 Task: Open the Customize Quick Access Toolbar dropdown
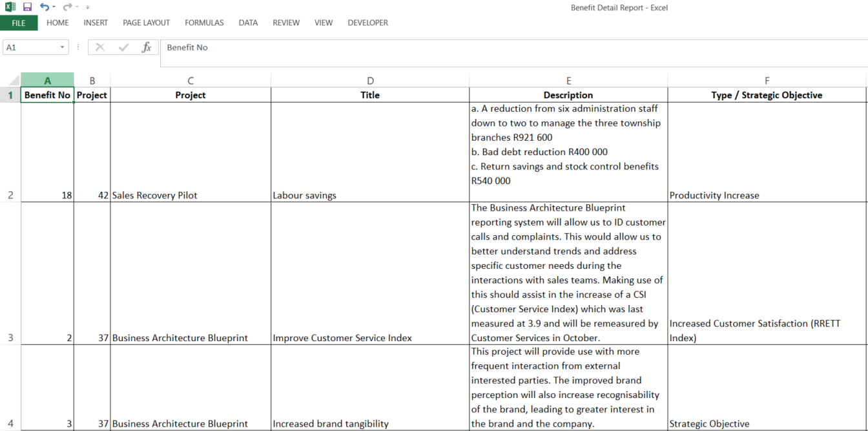pos(87,7)
